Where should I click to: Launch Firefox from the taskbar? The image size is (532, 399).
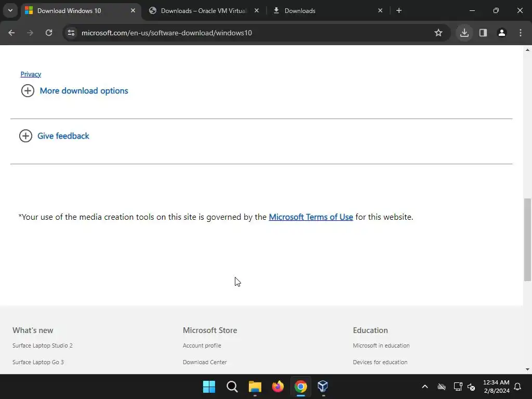click(278, 387)
